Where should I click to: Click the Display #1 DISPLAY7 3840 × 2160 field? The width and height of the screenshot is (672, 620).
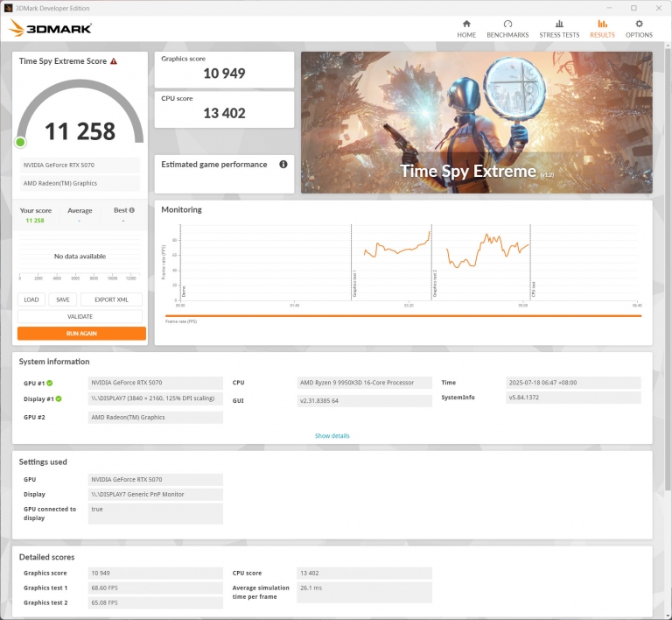point(155,398)
